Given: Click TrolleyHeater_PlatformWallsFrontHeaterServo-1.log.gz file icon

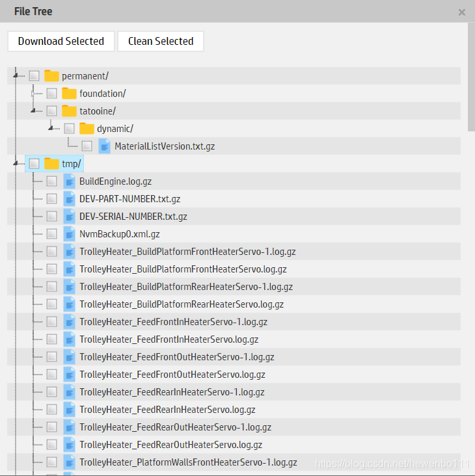Looking at the screenshot, I should 69,462.
